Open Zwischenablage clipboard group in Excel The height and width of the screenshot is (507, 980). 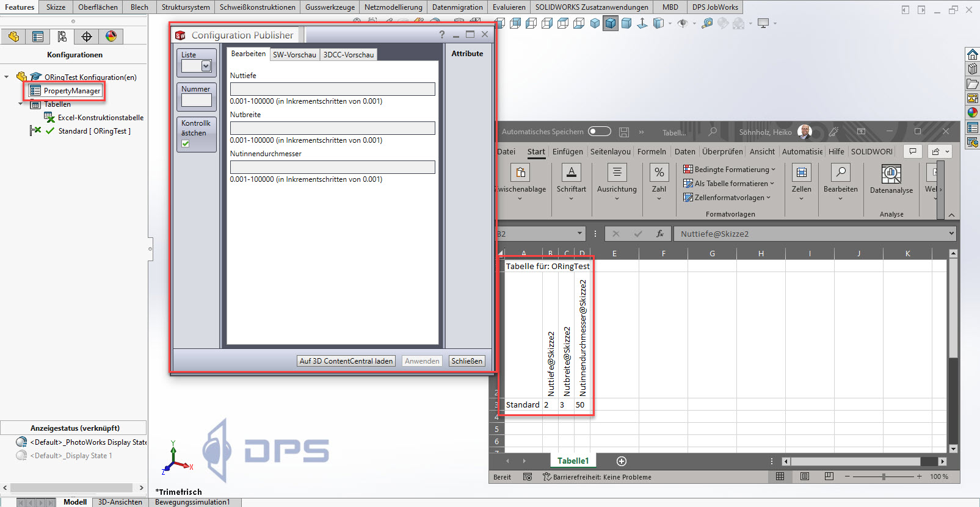pyautogui.click(x=521, y=181)
